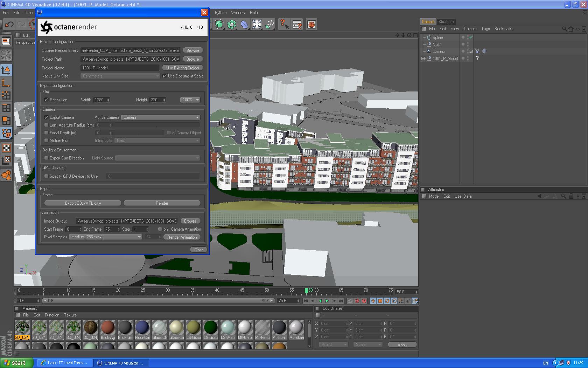Click the orange primitives icon in left sidebar
The image size is (588, 368).
coord(6,175)
